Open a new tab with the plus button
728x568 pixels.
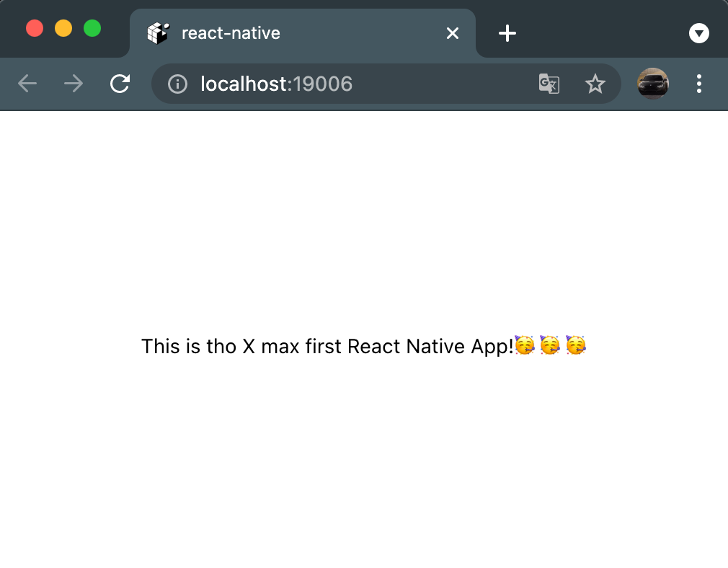(x=507, y=33)
